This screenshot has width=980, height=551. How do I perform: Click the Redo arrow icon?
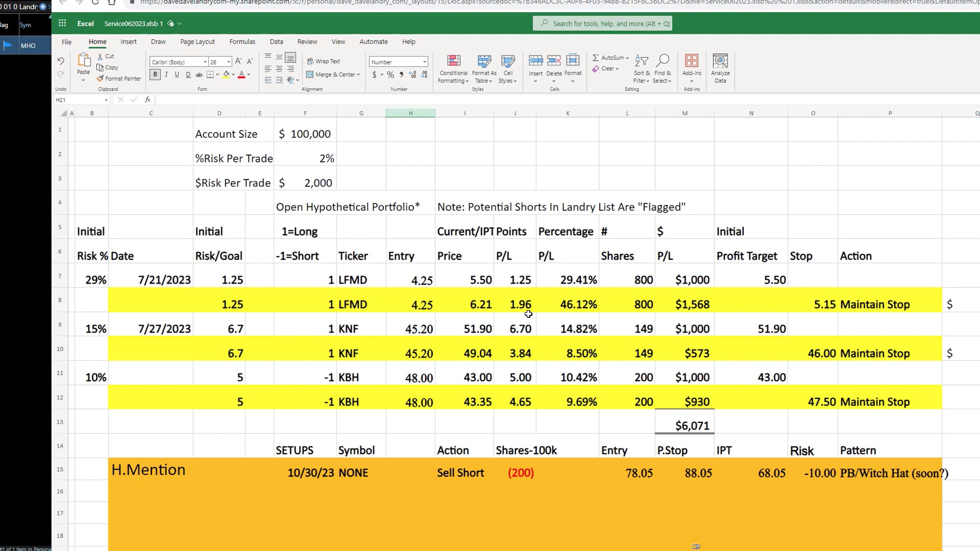[61, 74]
